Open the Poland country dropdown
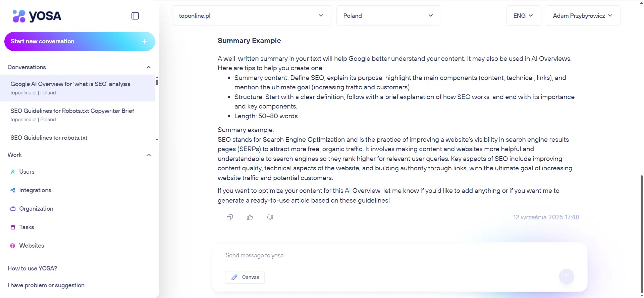Image resolution: width=644 pixels, height=298 pixels. pos(388,16)
